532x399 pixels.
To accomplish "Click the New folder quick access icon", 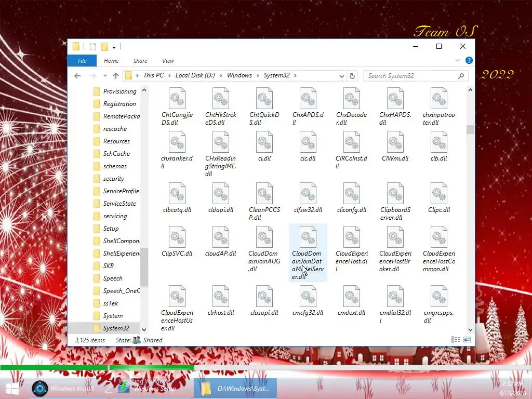I will 104,46.
